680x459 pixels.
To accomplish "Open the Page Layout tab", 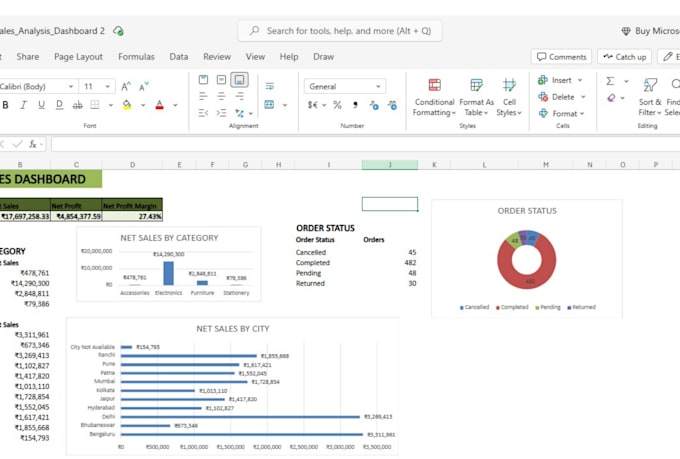I will tap(78, 56).
